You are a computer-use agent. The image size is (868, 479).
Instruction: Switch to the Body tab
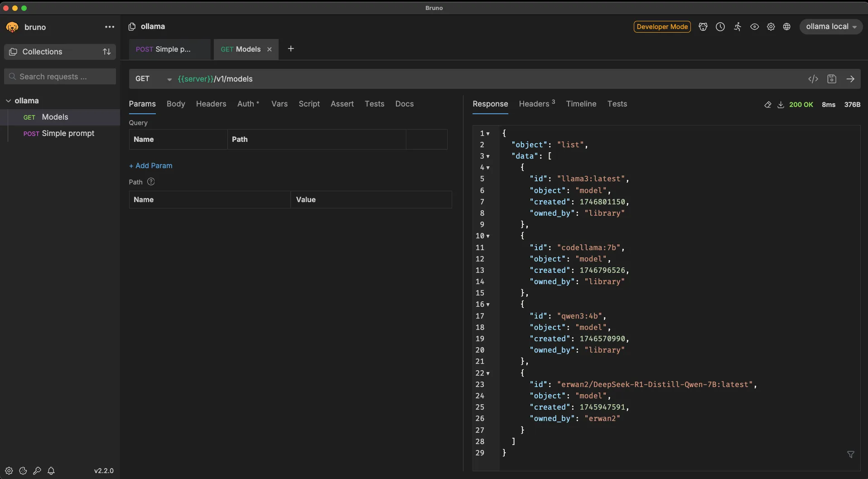(x=176, y=104)
